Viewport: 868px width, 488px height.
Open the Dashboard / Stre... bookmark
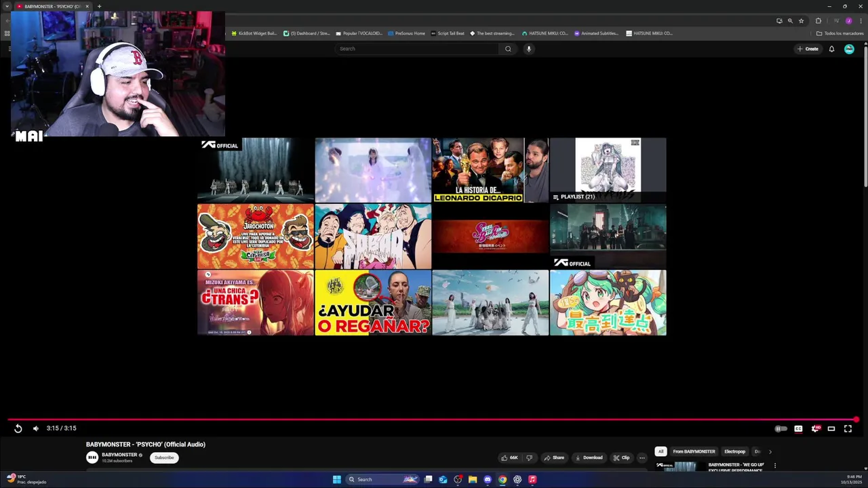[x=307, y=33]
